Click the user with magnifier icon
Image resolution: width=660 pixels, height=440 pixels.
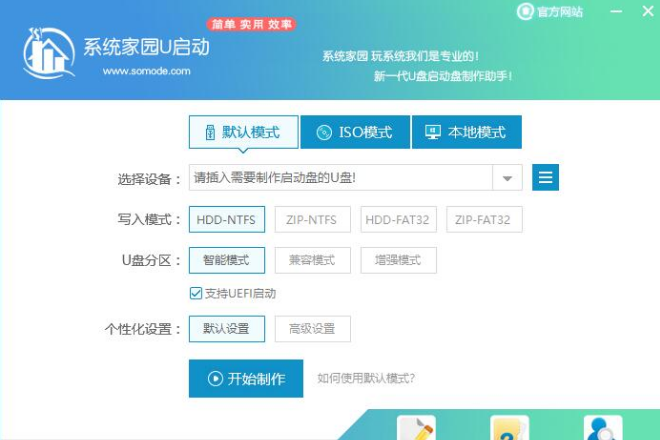coord(603,428)
